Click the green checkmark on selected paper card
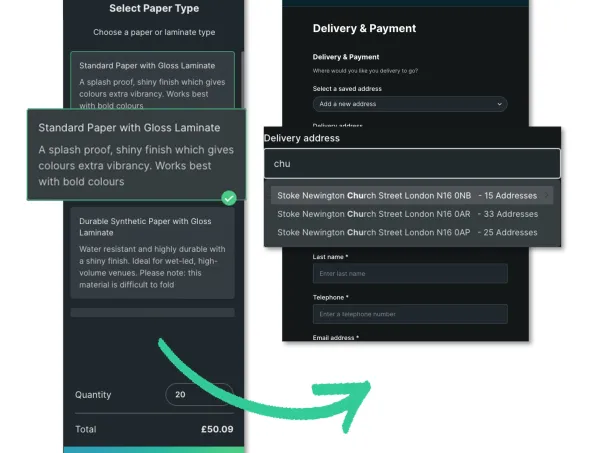 229,198
